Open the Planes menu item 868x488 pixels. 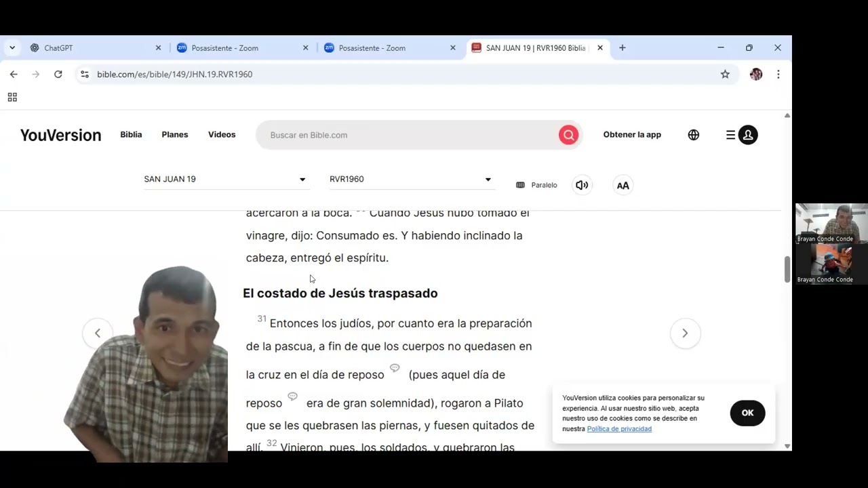pos(175,134)
